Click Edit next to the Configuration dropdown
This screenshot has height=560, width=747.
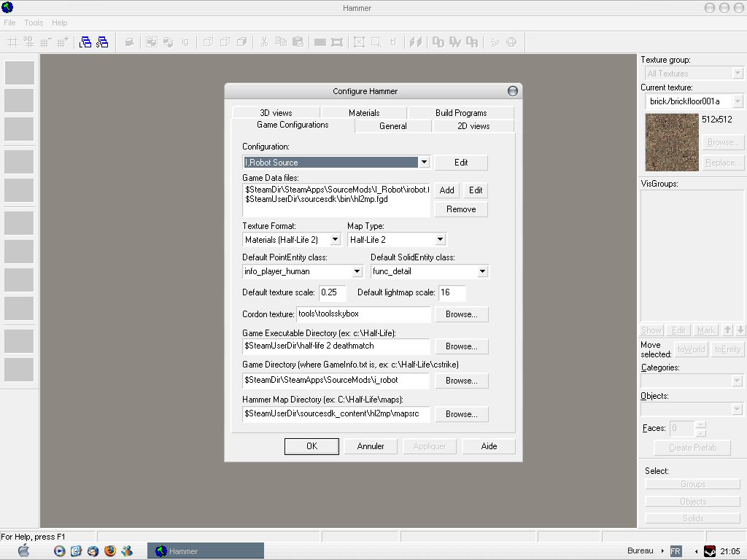coord(461,163)
